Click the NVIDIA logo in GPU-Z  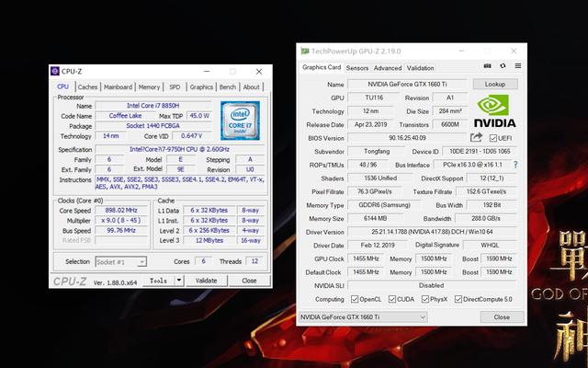coord(494,110)
